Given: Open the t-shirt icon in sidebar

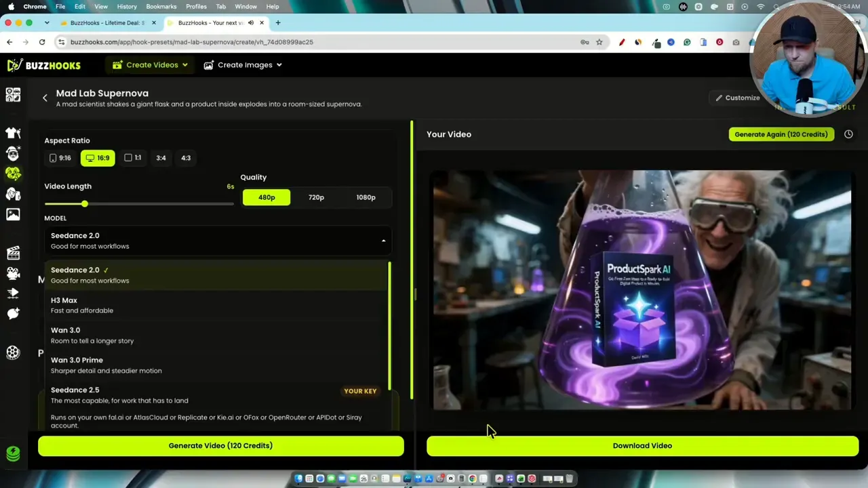Looking at the screenshot, I should pyautogui.click(x=13, y=133).
